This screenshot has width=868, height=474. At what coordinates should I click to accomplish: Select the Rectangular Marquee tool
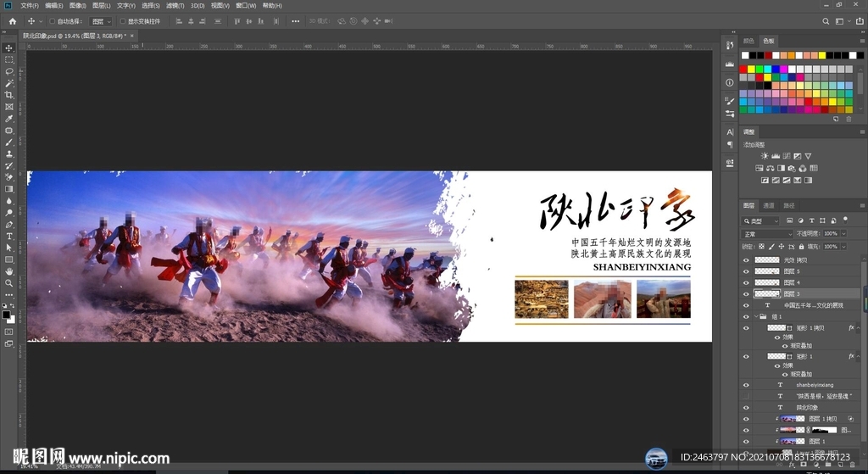click(x=8, y=60)
